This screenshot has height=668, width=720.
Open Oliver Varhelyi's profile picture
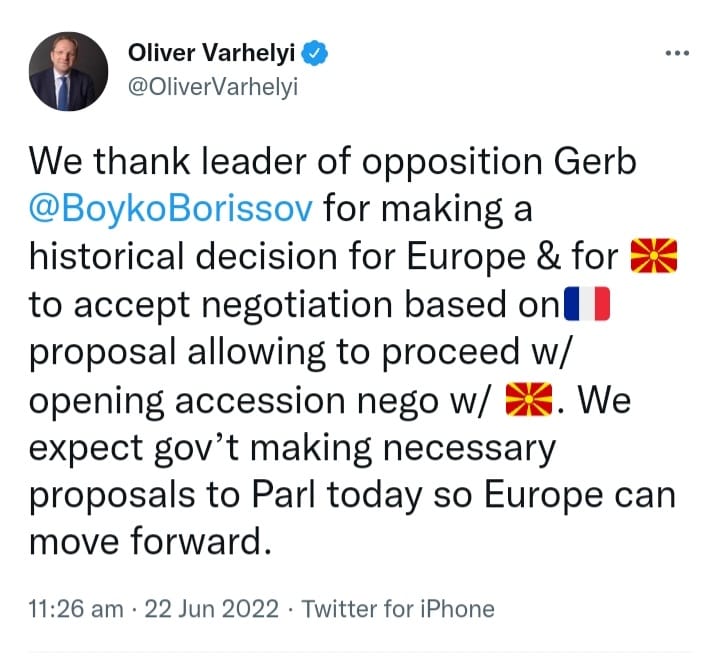[70, 71]
